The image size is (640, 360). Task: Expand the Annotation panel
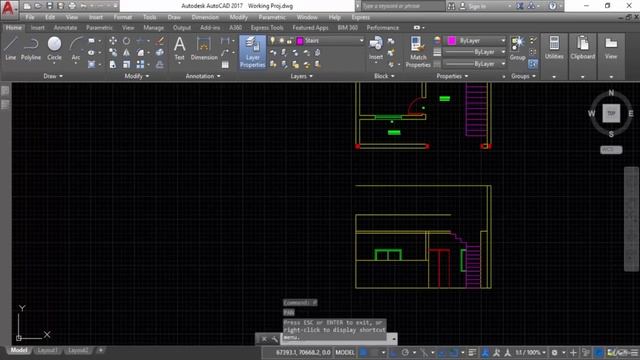(203, 76)
